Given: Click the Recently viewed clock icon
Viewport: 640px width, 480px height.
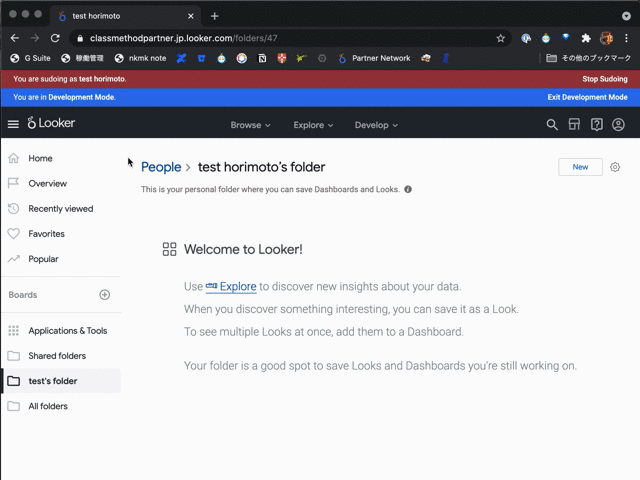Looking at the screenshot, I should [13, 209].
